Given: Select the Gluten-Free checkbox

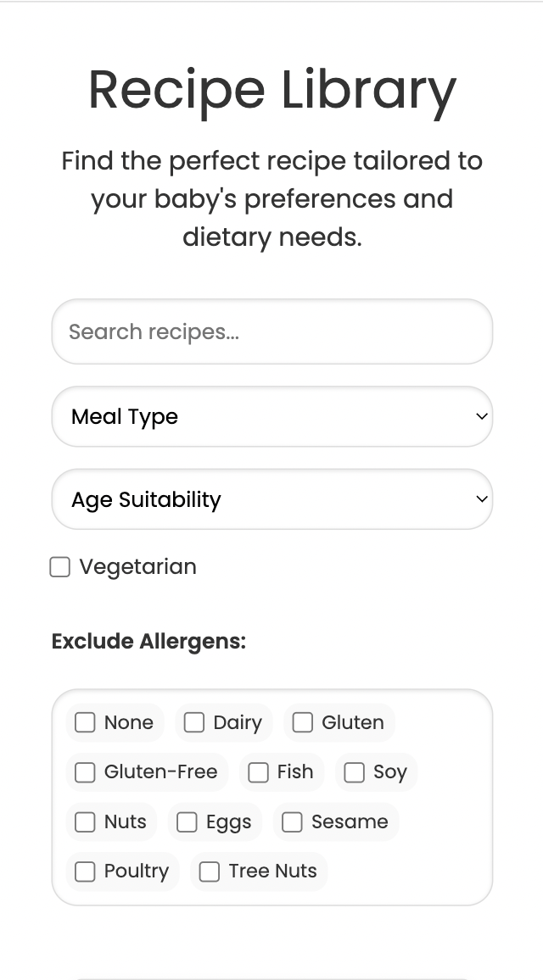Looking at the screenshot, I should pos(84,772).
